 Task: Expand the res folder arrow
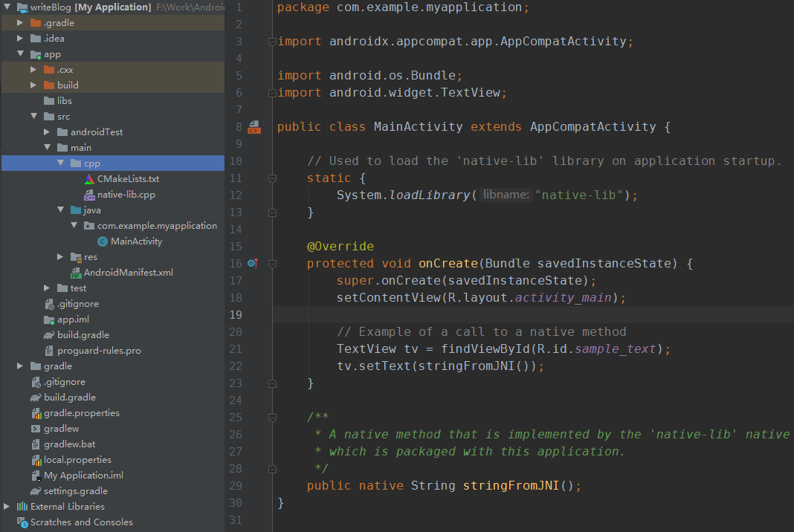tap(59, 256)
